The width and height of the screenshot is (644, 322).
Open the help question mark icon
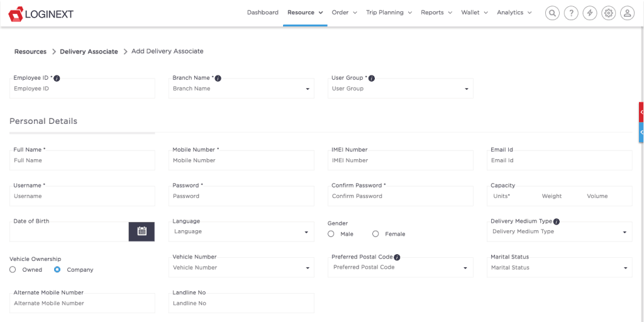(x=570, y=13)
